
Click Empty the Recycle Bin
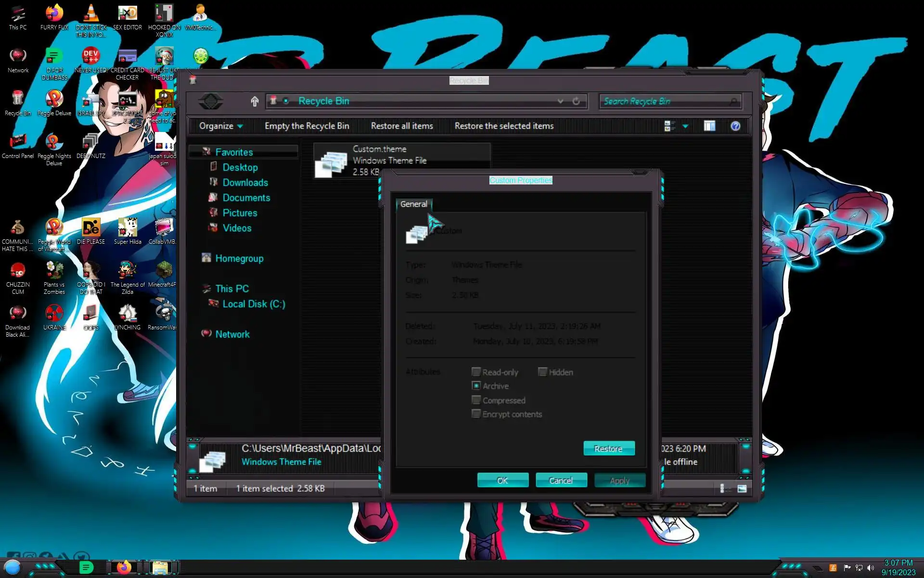[307, 126]
